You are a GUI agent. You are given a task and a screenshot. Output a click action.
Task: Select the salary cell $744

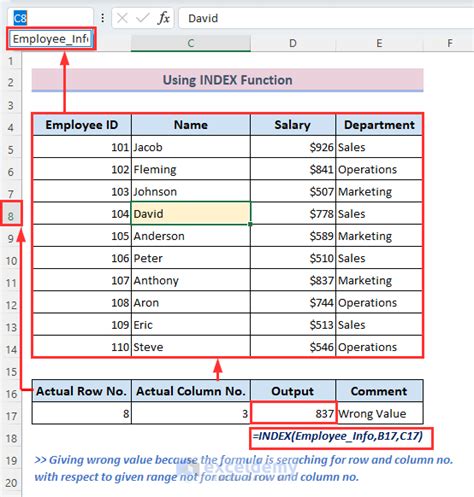[x=293, y=303]
